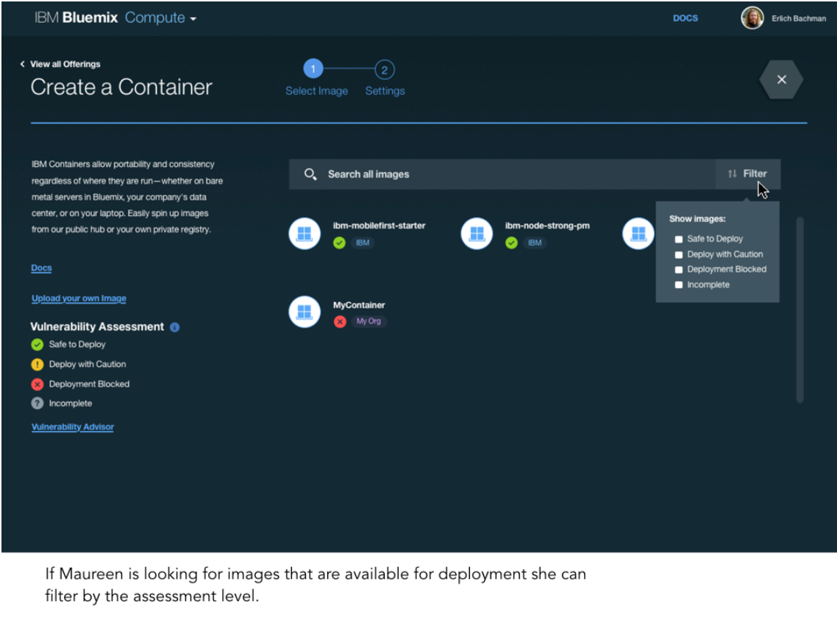Check the Safe to Deploy filter checkbox
The width and height of the screenshot is (837, 644).
(678, 239)
